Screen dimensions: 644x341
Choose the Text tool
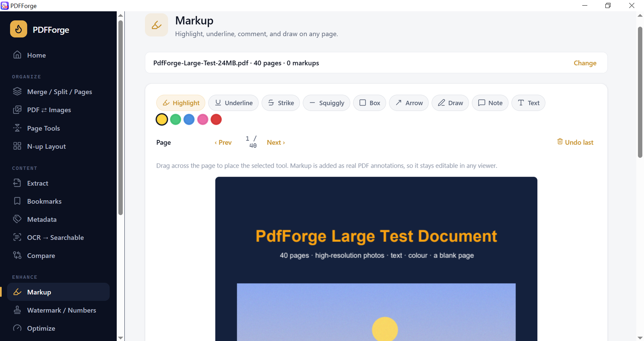(x=528, y=103)
